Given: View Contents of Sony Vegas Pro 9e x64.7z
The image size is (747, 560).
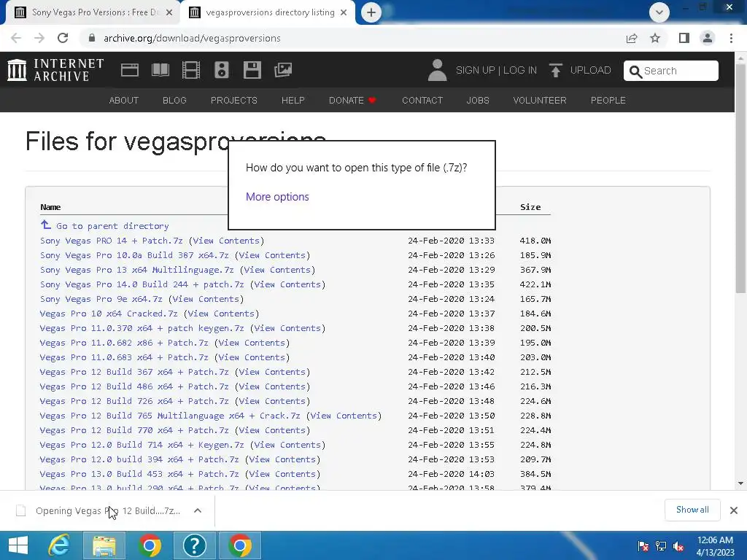Looking at the screenshot, I should click(x=205, y=299).
